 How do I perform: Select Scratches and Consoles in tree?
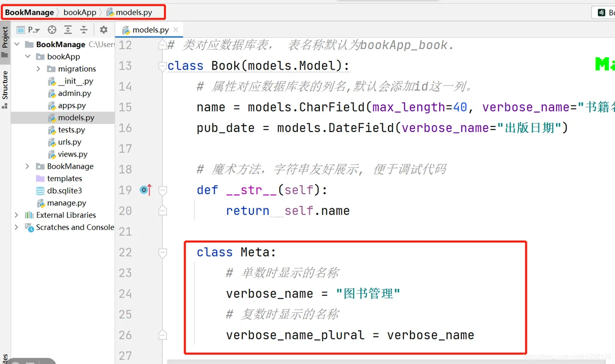tap(63, 227)
